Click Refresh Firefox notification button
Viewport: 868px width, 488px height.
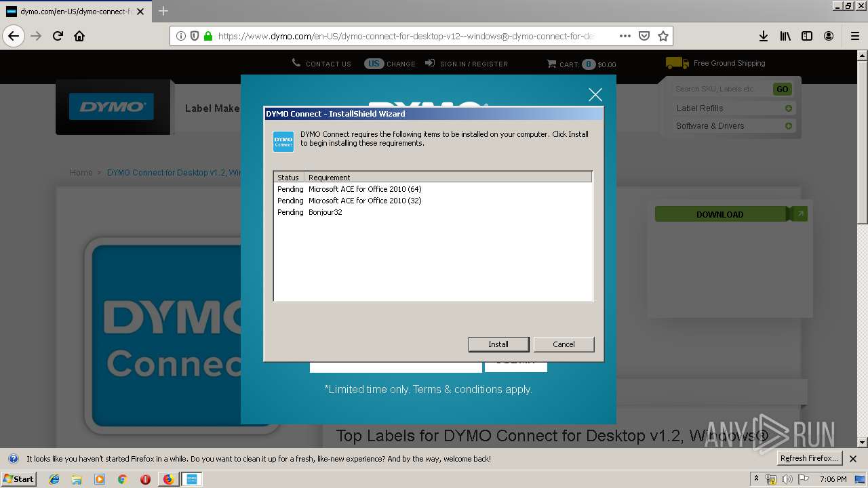(x=809, y=459)
